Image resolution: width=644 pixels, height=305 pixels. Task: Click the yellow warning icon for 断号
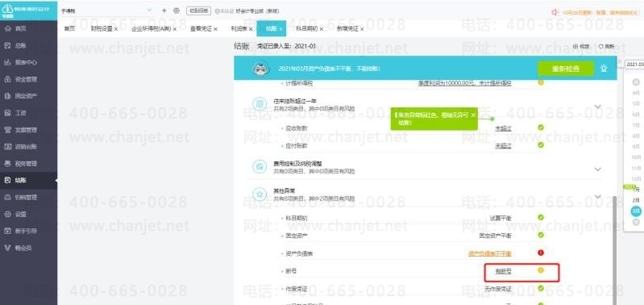pos(541,270)
